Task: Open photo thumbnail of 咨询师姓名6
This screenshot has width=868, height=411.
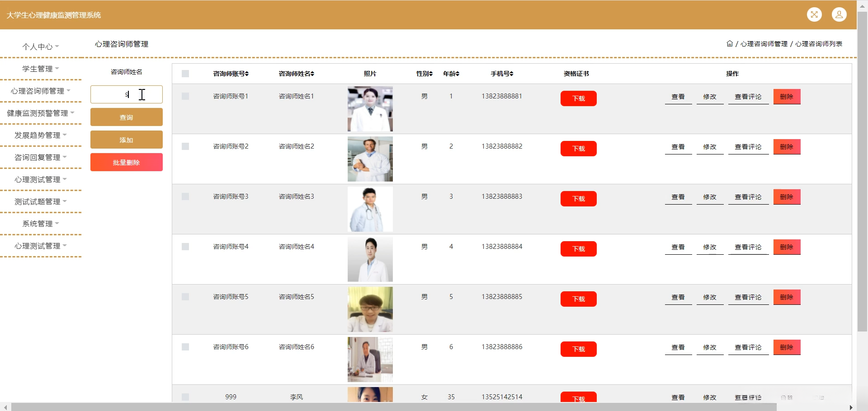Action: point(370,360)
